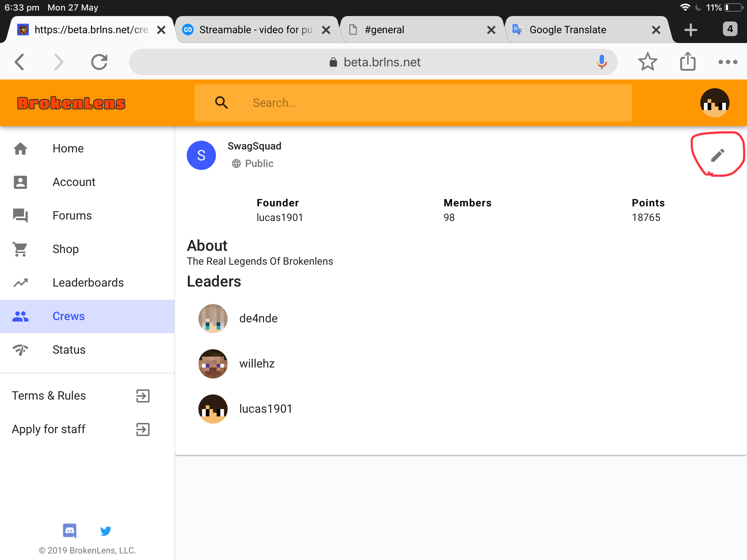
Task: Close the Streamable tab
Action: point(326,30)
